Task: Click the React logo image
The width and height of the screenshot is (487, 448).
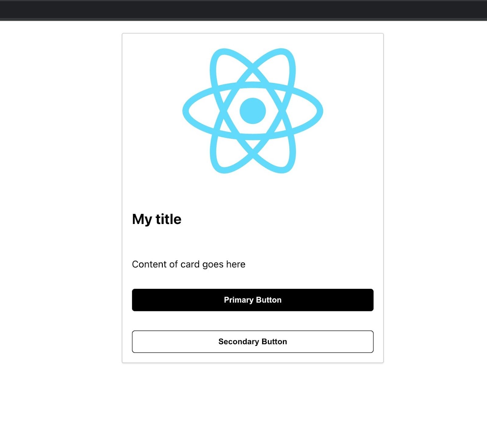Action: (x=253, y=111)
